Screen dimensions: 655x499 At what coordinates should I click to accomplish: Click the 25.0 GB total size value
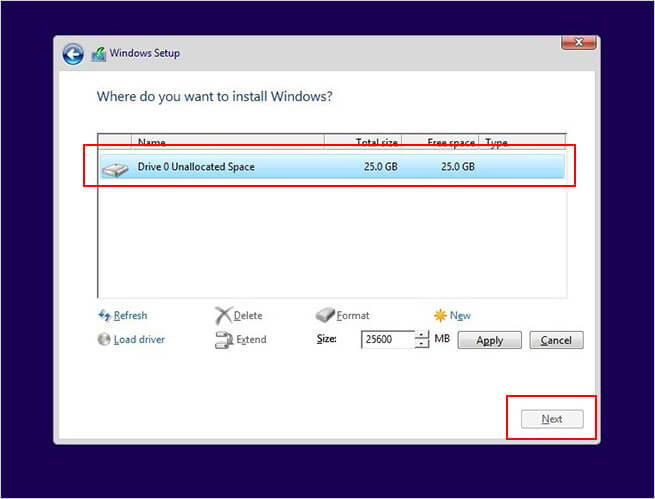coord(381,167)
